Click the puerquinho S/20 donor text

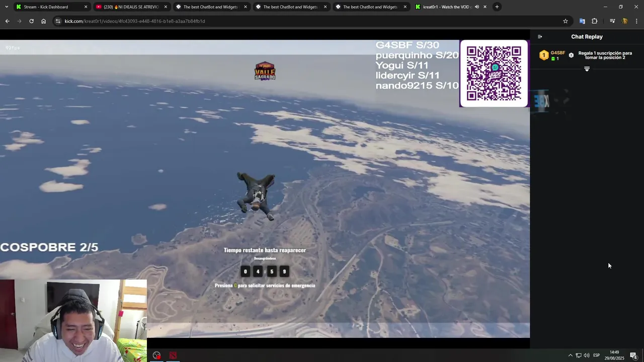417,55
